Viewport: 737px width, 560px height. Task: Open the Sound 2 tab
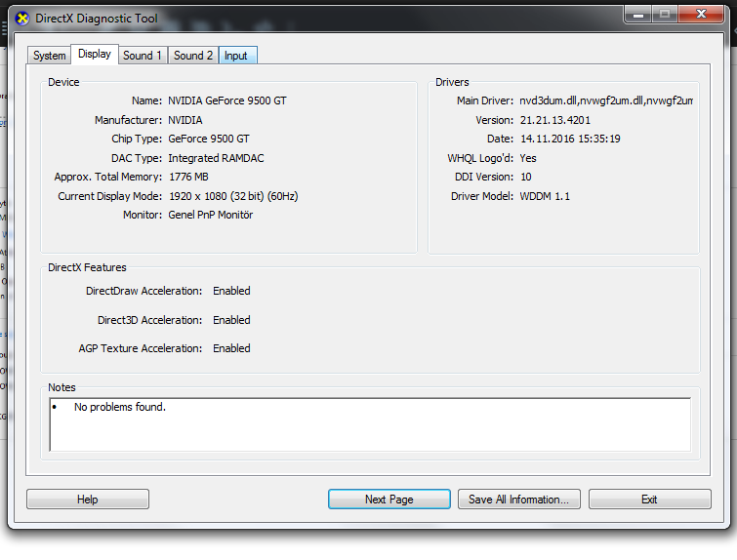click(x=193, y=56)
